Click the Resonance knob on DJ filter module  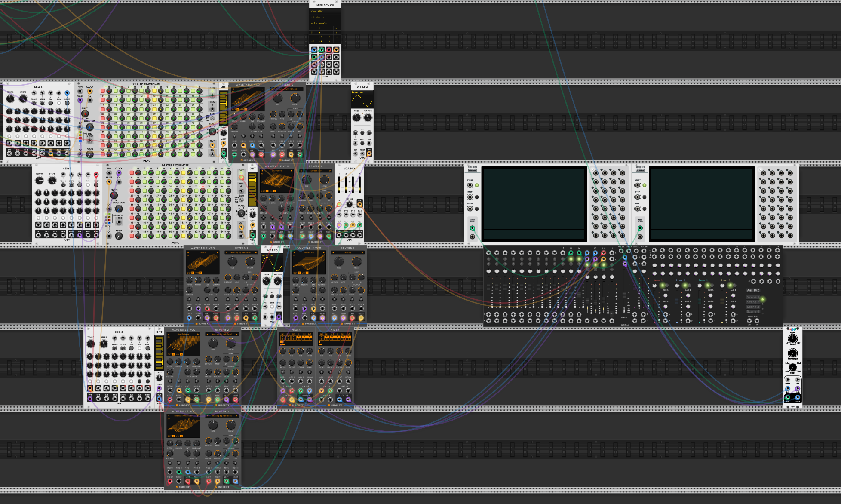(x=793, y=353)
